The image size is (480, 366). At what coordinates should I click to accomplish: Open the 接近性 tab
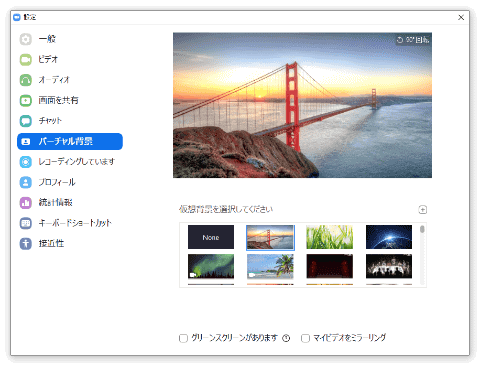tap(70, 243)
